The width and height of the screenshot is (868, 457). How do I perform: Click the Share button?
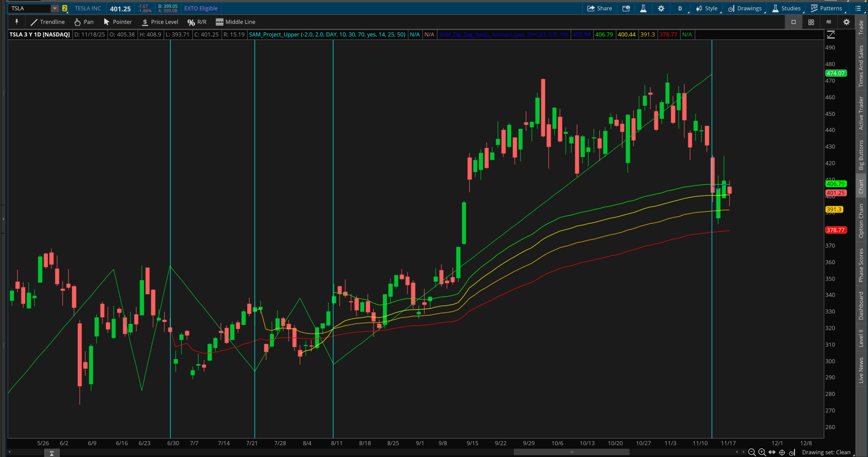click(x=599, y=8)
